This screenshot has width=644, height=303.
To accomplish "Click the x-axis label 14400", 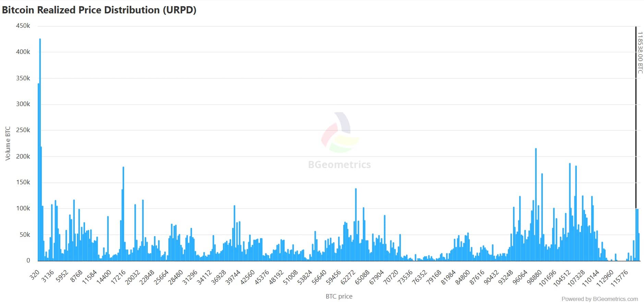I will coord(104,277).
